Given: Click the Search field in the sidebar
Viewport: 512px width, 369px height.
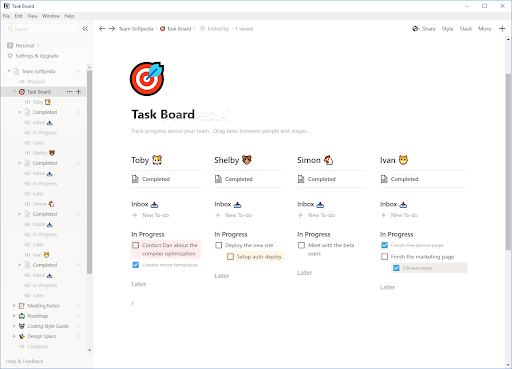Looking at the screenshot, I should click(x=42, y=29).
